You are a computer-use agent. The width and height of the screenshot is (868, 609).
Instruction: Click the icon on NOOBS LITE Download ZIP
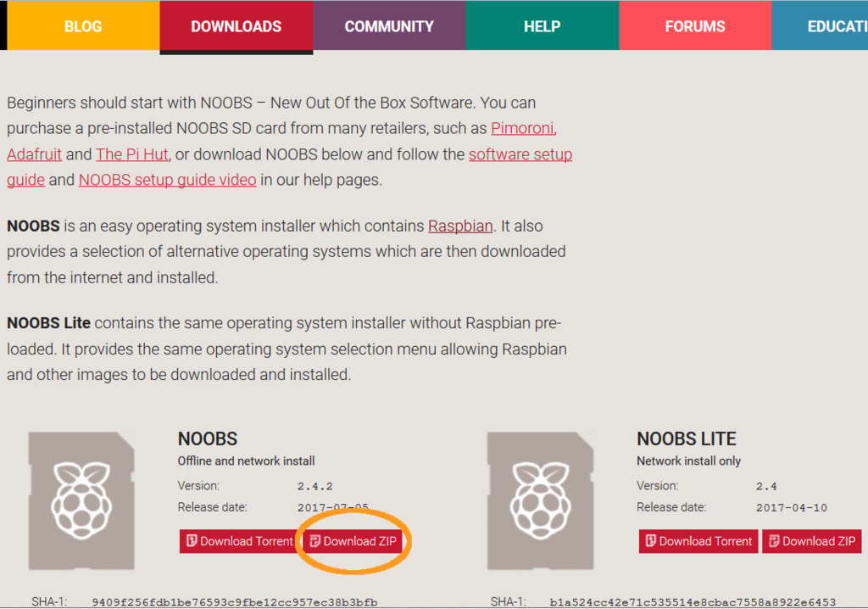coord(774,541)
